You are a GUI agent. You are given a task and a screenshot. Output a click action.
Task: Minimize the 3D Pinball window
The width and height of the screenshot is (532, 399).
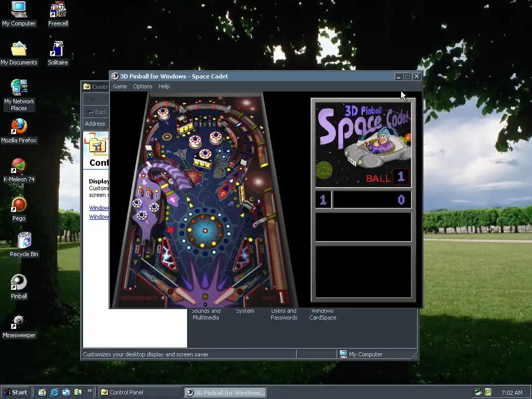tap(398, 77)
